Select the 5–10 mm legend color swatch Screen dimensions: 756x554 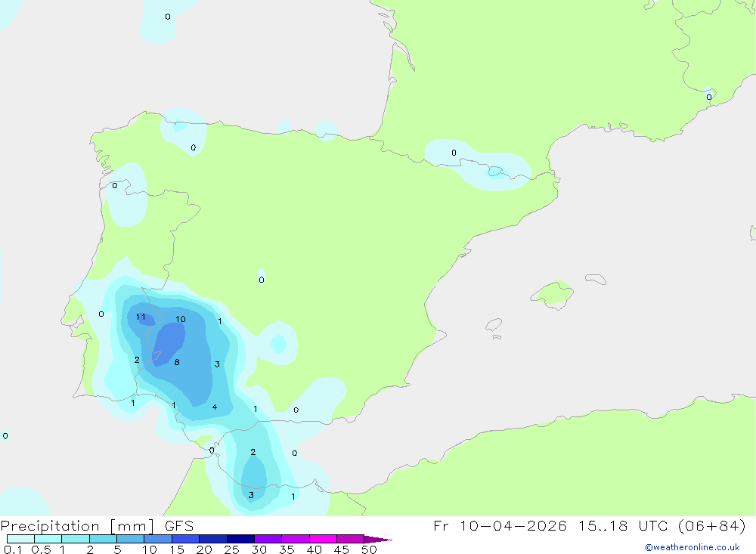coord(131,539)
